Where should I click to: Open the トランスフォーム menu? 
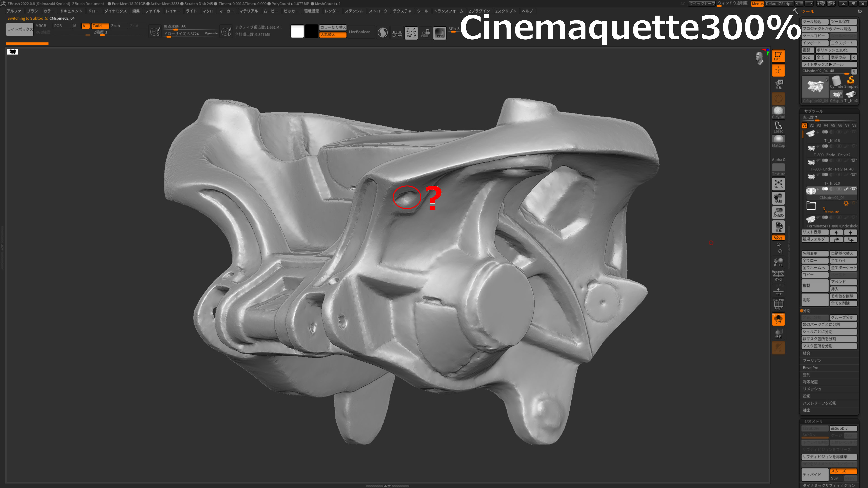point(448,11)
